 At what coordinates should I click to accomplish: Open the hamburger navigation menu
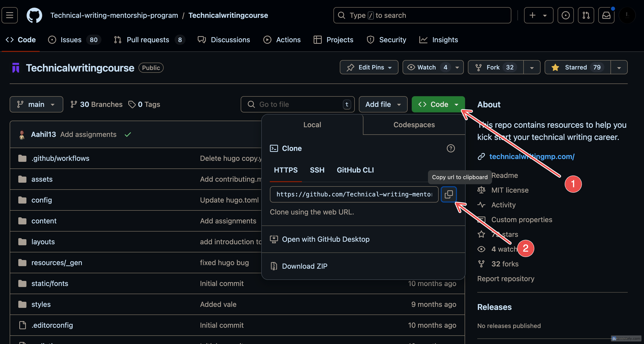pos(10,15)
